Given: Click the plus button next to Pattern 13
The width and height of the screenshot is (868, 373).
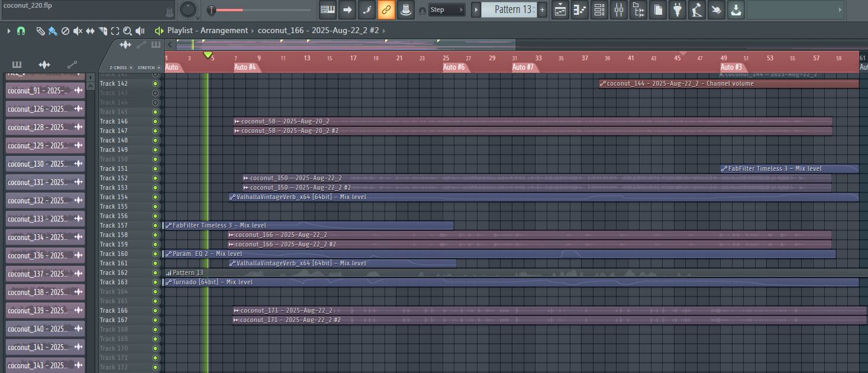Looking at the screenshot, I should [542, 9].
